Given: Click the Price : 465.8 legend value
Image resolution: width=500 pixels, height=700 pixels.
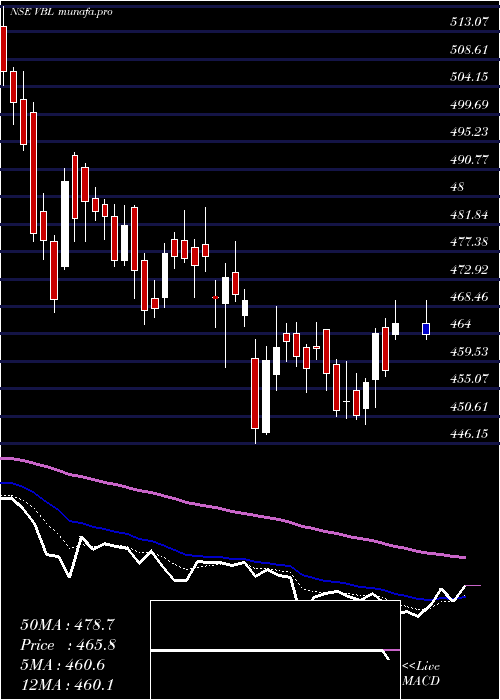Looking at the screenshot, I should (x=68, y=645).
